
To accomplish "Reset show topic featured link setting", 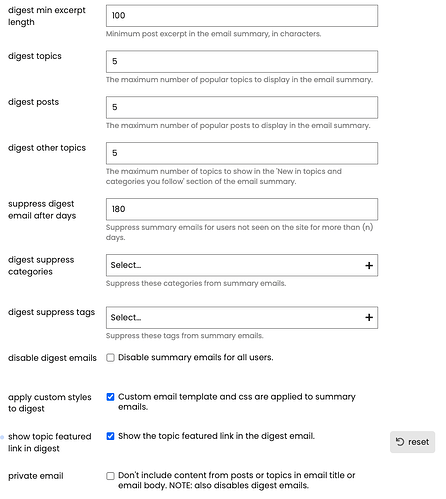I will pos(412,442).
